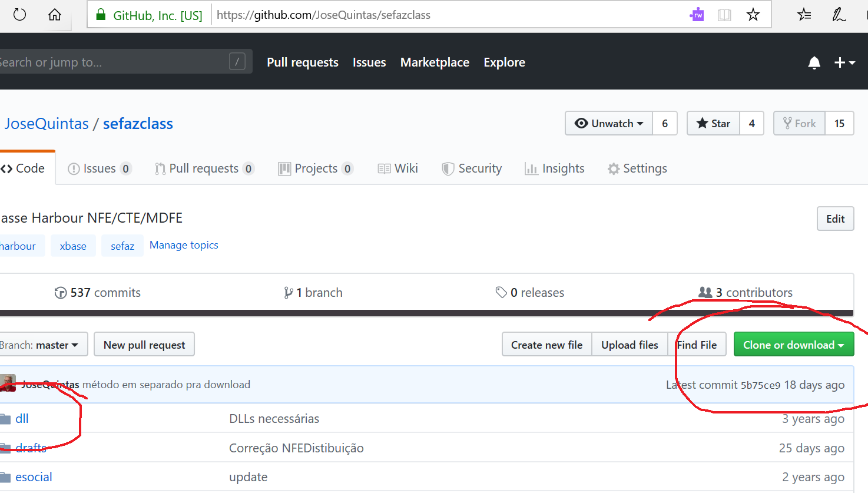The image size is (868, 493).
Task: Open the Manage topics link
Action: coord(184,245)
